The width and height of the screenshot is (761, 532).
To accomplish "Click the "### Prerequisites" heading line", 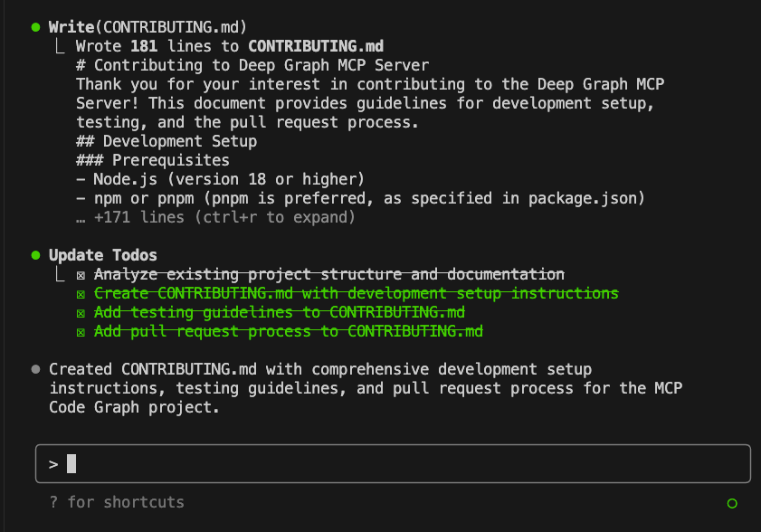I will click(x=152, y=160).
